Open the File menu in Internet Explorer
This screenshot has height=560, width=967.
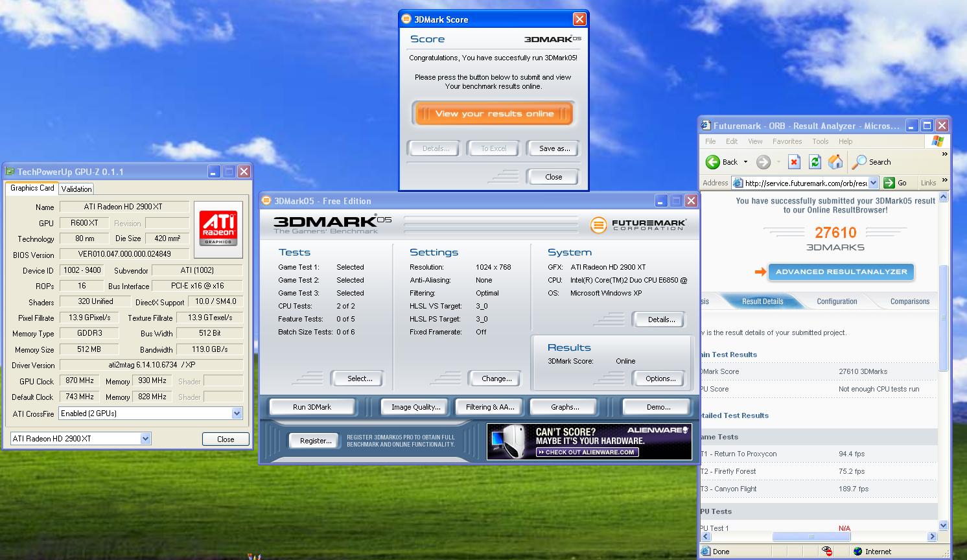pos(710,141)
